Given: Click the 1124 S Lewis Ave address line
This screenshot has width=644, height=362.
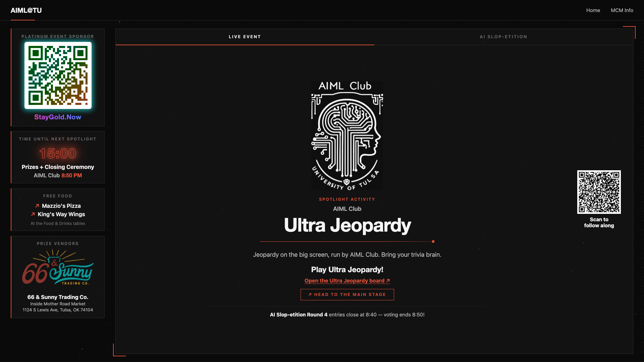Looking at the screenshot, I should tap(58, 310).
